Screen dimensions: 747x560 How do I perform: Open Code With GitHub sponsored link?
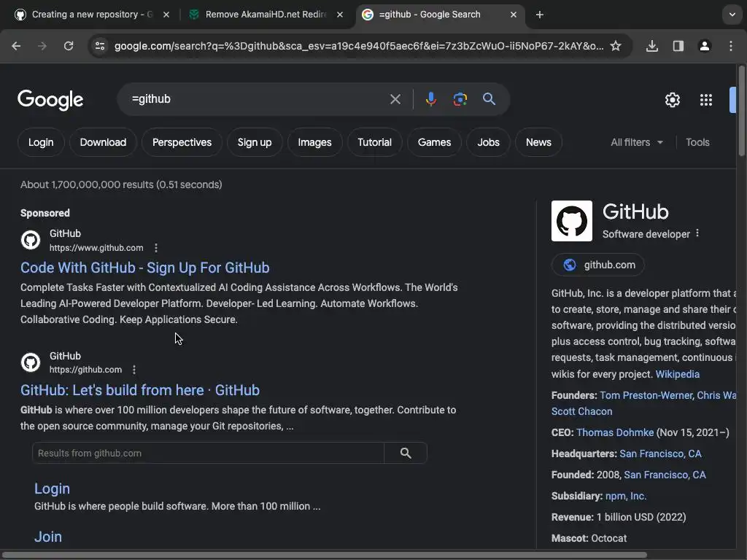145,268
